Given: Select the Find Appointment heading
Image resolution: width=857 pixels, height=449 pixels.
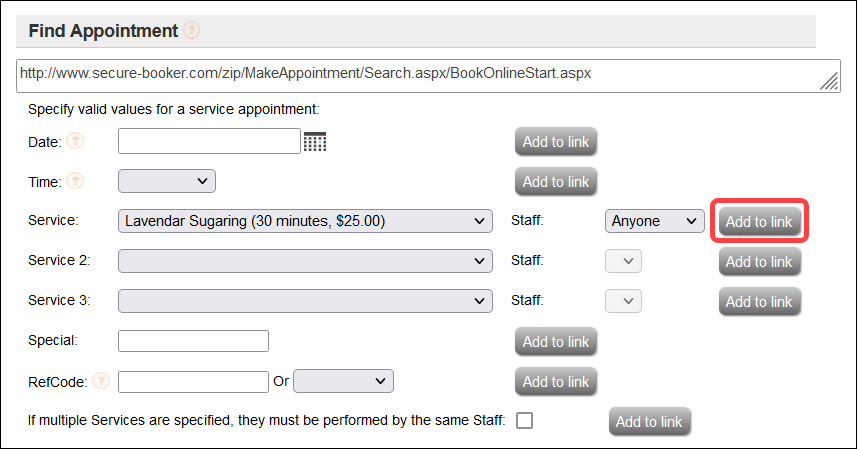Looking at the screenshot, I should (x=103, y=31).
